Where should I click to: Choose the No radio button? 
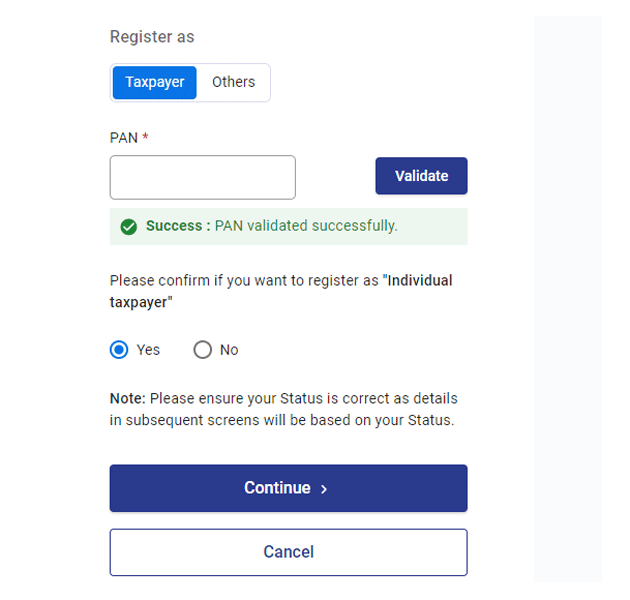click(x=203, y=350)
